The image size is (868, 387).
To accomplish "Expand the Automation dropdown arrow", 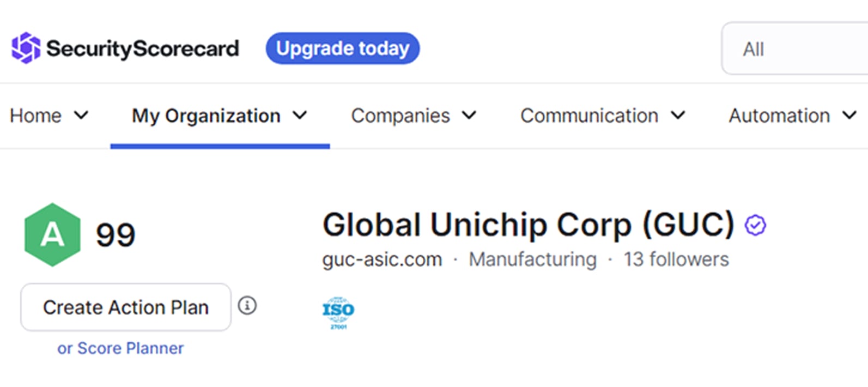I will click(849, 116).
